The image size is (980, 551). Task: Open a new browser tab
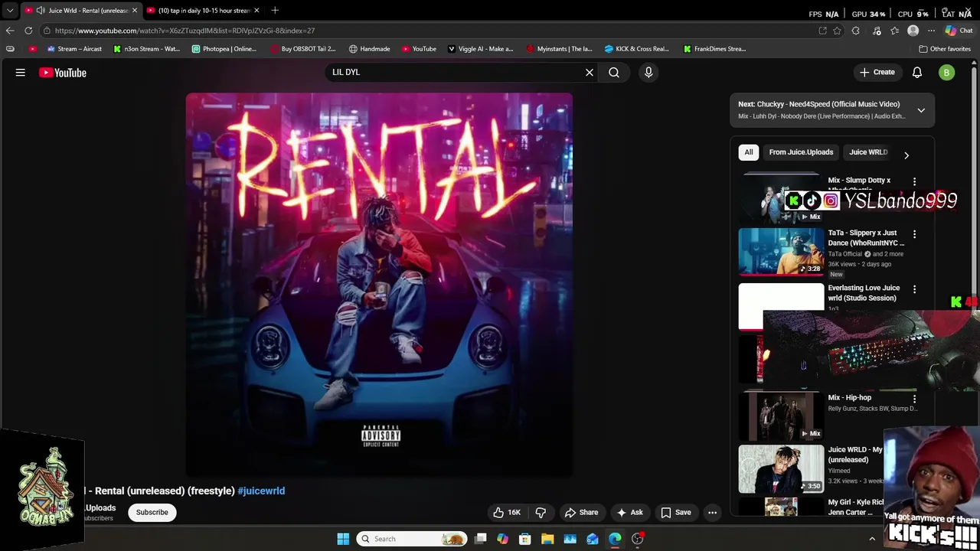coord(275,10)
